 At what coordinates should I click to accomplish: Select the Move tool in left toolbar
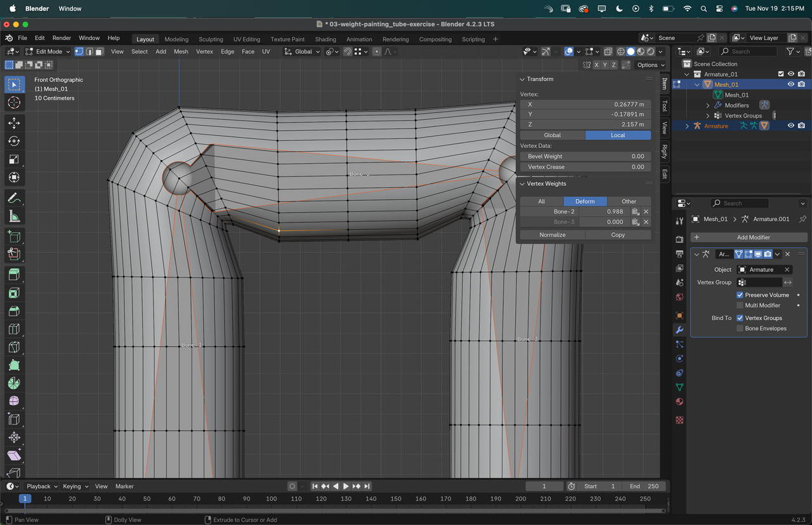click(15, 123)
